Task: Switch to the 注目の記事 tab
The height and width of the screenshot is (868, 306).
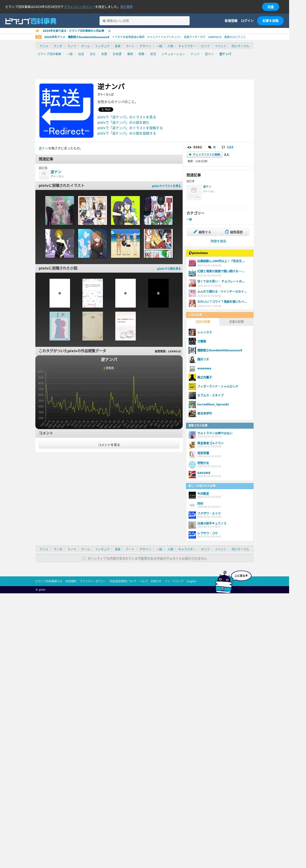Action: tap(203, 322)
